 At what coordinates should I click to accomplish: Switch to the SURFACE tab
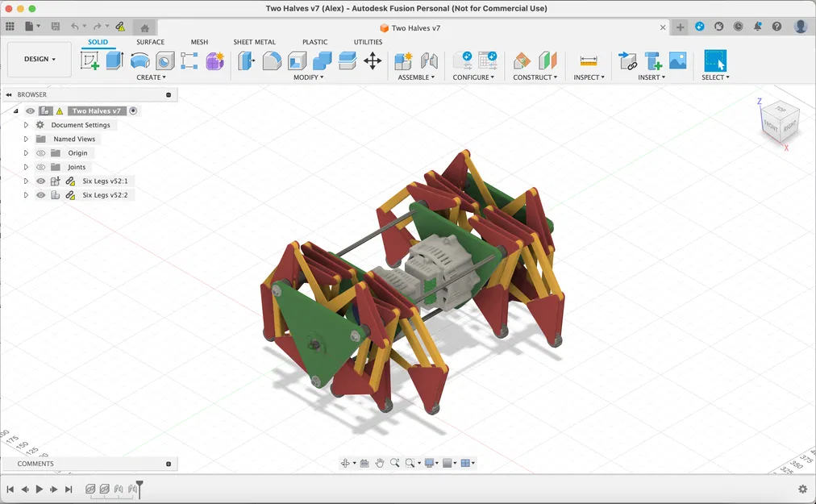click(x=150, y=42)
